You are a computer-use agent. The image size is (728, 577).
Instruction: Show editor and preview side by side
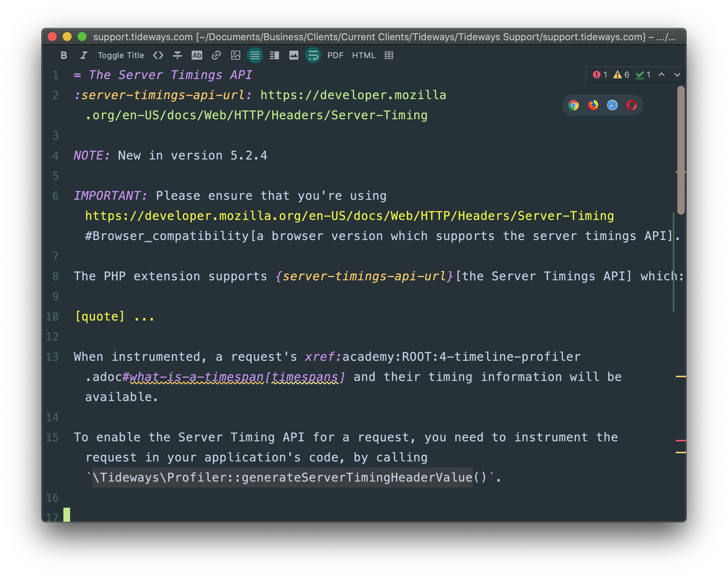coord(274,55)
